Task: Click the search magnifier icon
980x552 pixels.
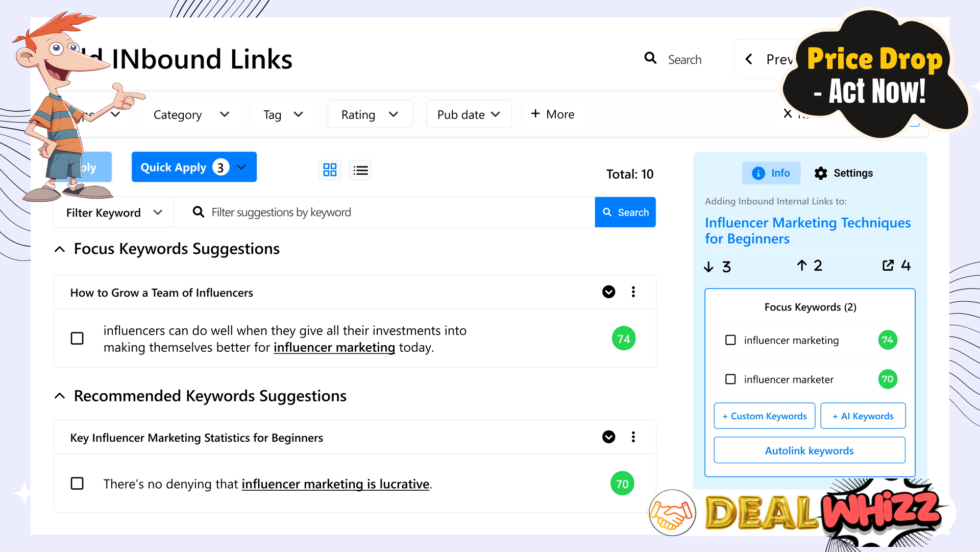Action: (x=650, y=59)
